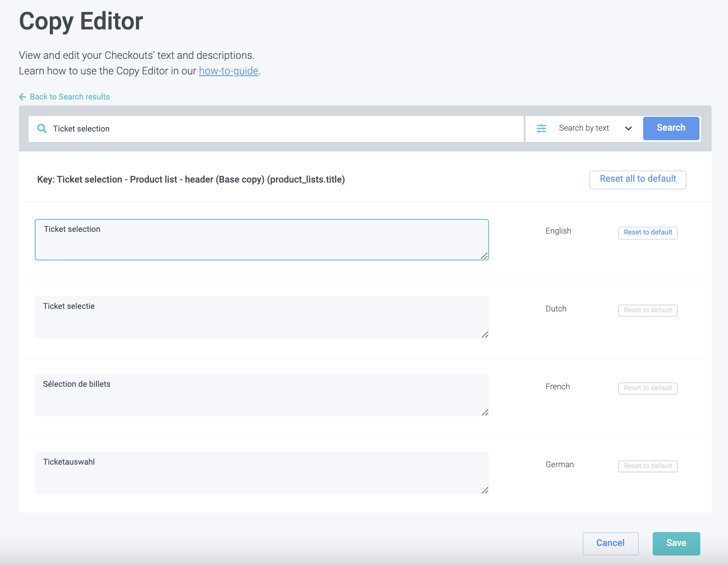Click the English textarea resize handle
The width and height of the screenshot is (728, 565).
[484, 256]
